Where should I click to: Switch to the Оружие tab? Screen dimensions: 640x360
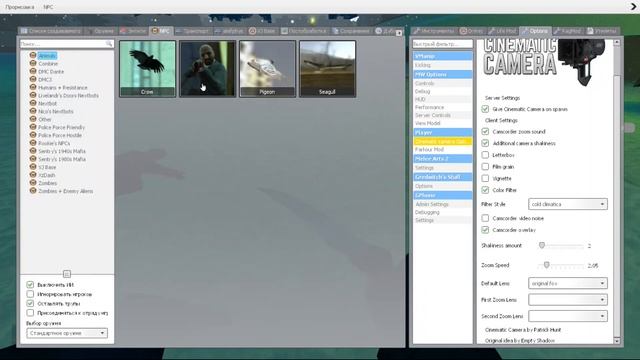(x=100, y=31)
